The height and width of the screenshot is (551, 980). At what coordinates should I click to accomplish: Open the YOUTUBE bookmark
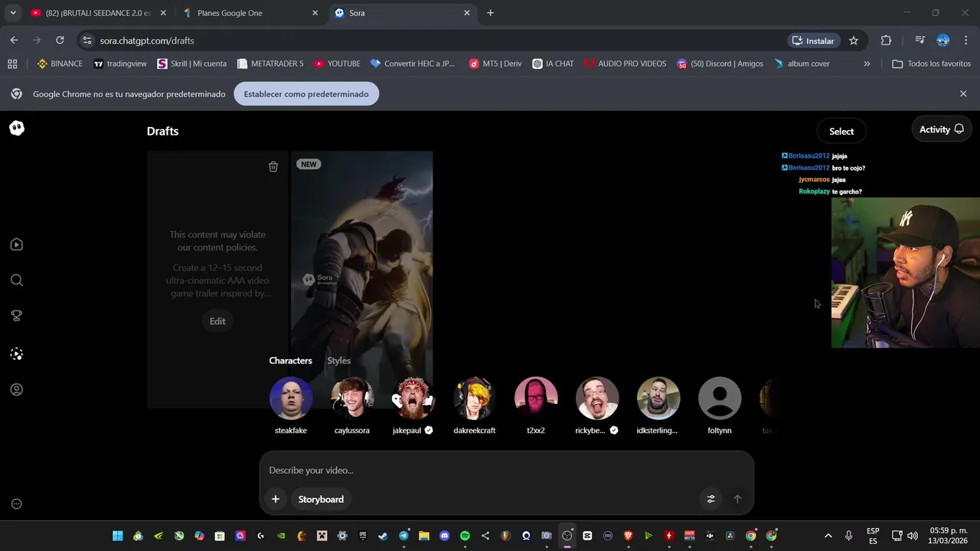[337, 64]
